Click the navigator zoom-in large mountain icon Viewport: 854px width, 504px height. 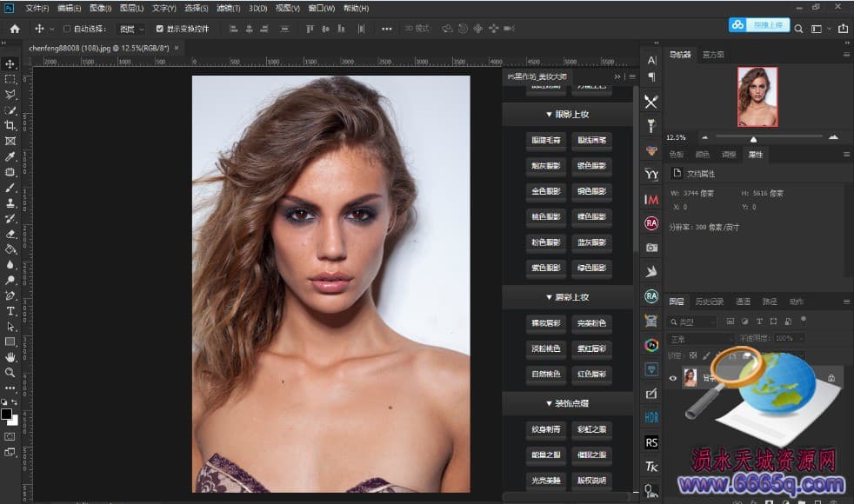pos(833,137)
